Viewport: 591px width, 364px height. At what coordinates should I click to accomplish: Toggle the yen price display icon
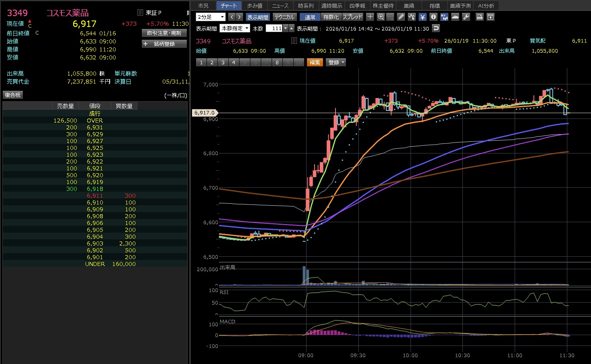pos(422,17)
